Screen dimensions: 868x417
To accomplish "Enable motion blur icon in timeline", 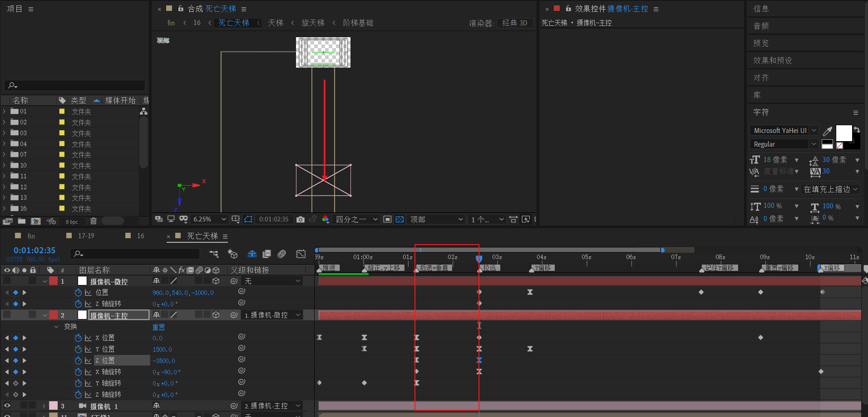I will pos(282,254).
